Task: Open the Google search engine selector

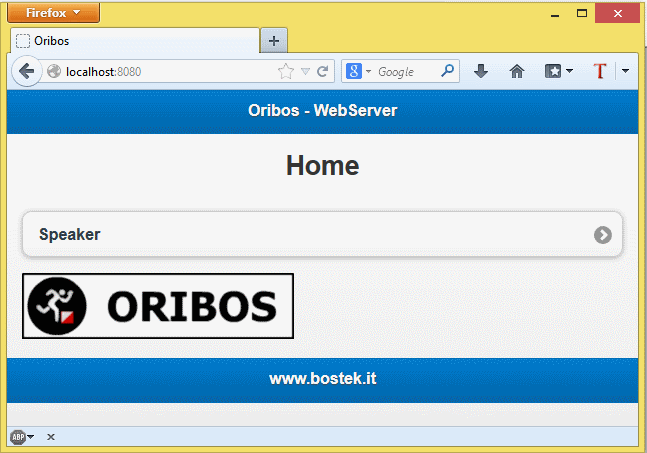Action: (358, 71)
